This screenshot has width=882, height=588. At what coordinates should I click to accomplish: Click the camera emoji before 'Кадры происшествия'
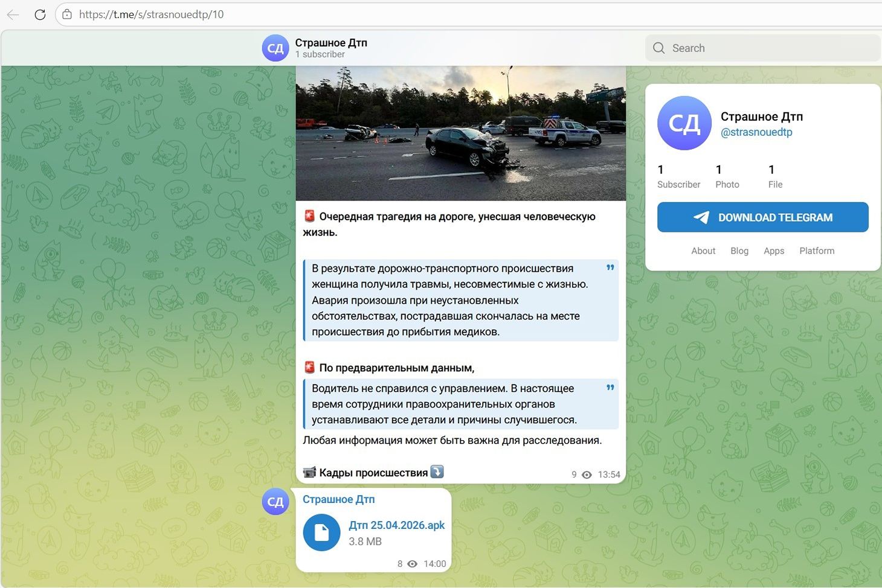click(309, 472)
